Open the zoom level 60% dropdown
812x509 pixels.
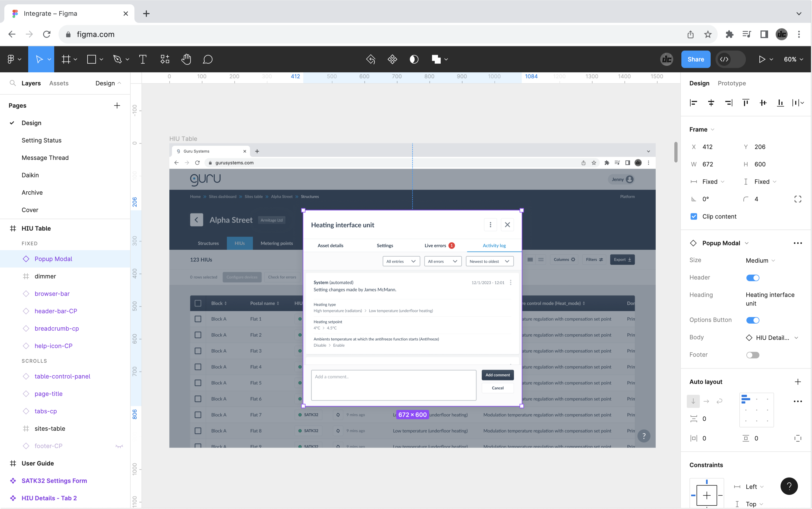point(793,59)
